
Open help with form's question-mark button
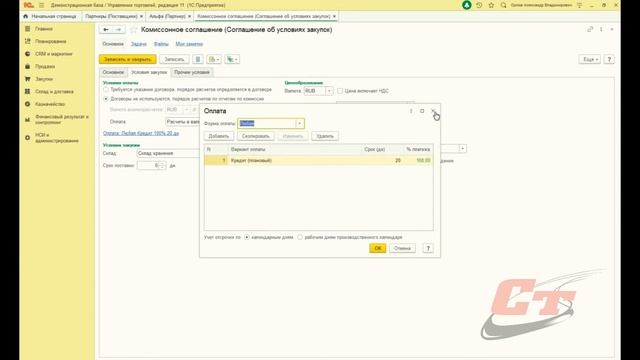[609, 60]
